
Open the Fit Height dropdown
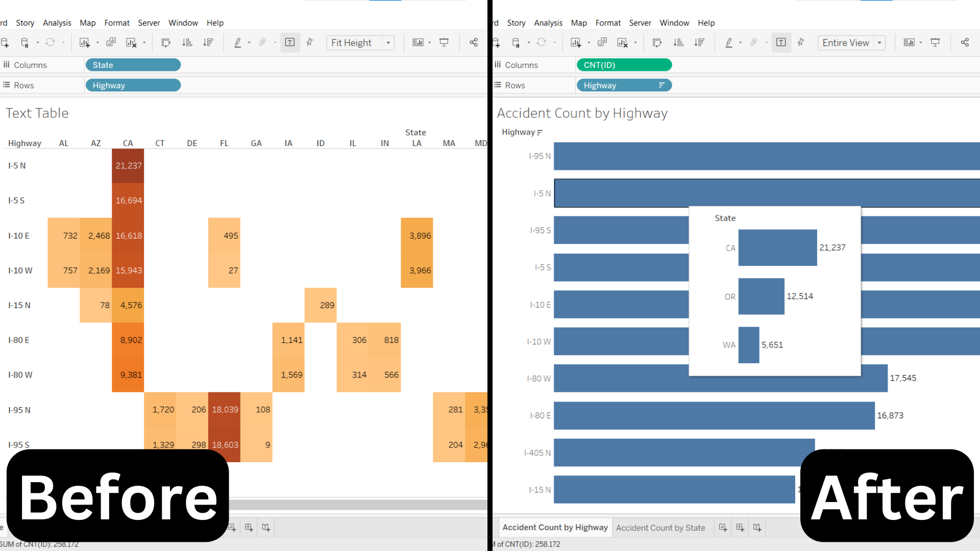click(388, 43)
